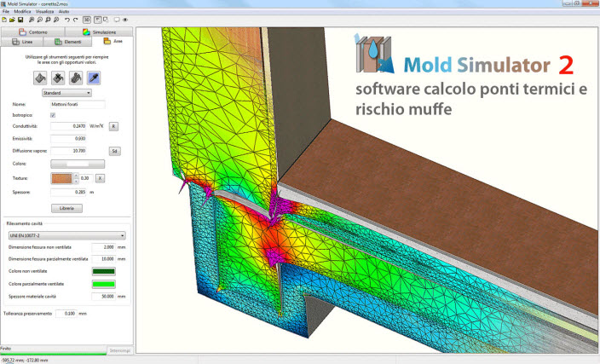Viewport: 600px width, 364px height.
Task: Click the rectangle selection tool icon
Action: tap(106, 20)
